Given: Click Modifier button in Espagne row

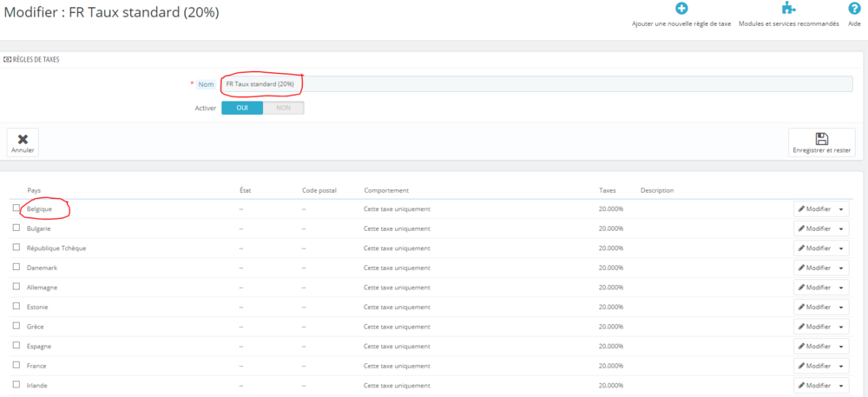Looking at the screenshot, I should [814, 347].
